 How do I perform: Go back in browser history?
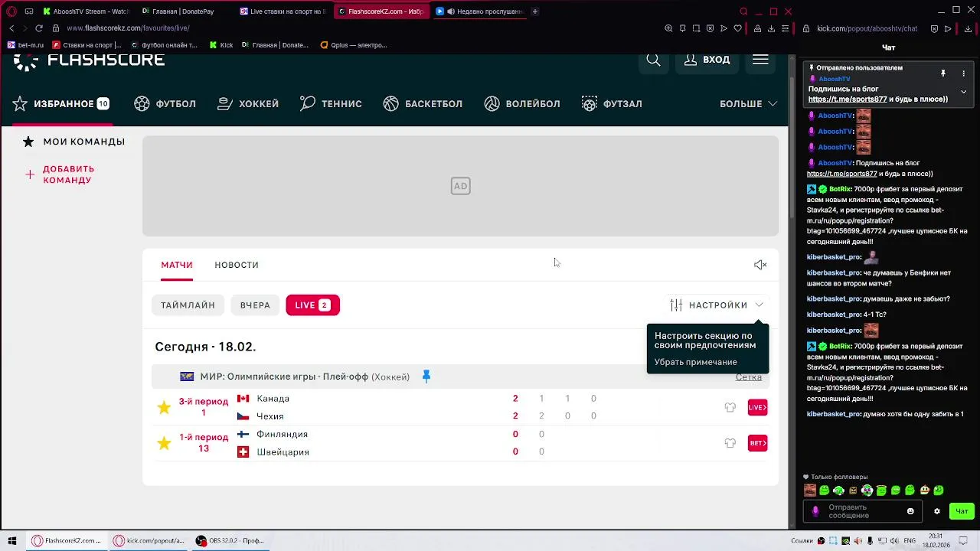click(x=11, y=28)
